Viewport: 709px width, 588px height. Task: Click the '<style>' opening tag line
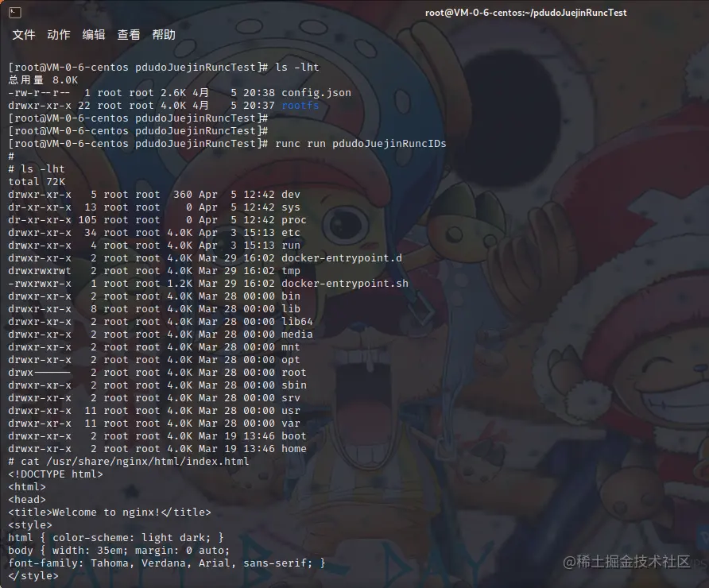[x=30, y=524]
